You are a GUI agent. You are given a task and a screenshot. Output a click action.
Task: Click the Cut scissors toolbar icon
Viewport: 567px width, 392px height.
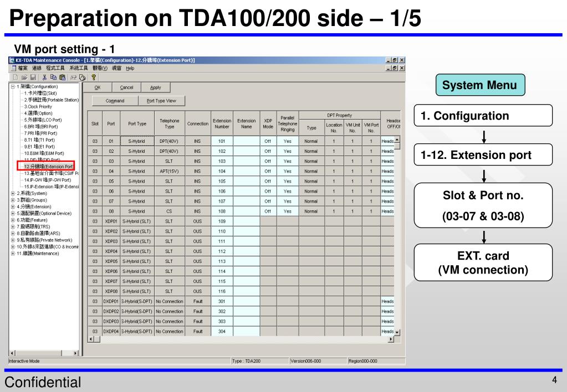(44, 77)
